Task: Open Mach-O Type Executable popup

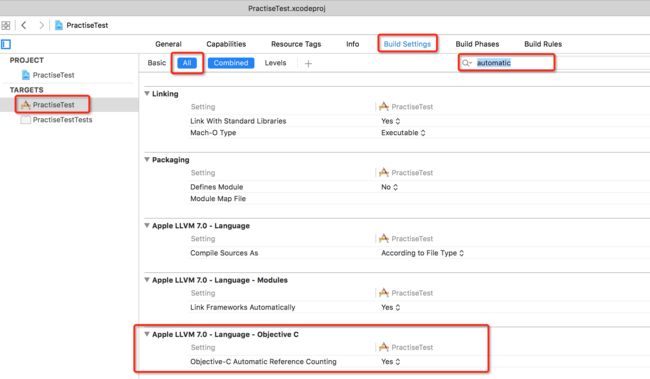Action: (x=403, y=133)
